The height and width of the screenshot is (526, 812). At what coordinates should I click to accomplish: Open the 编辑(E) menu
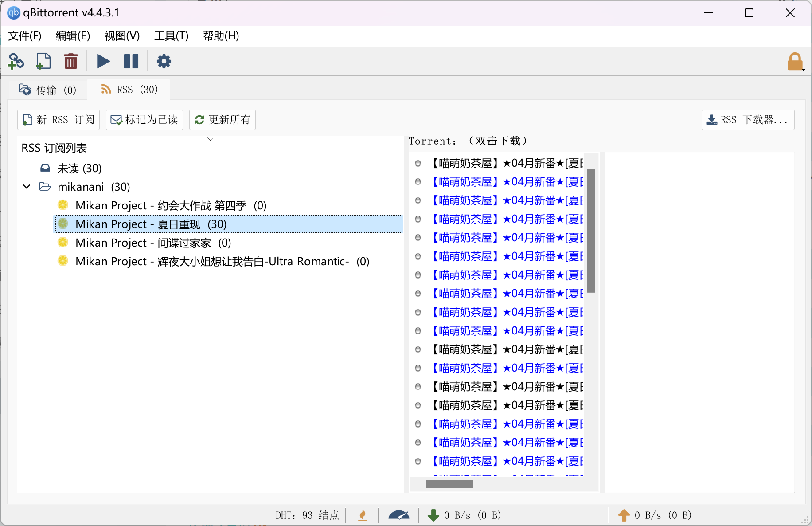click(x=73, y=36)
